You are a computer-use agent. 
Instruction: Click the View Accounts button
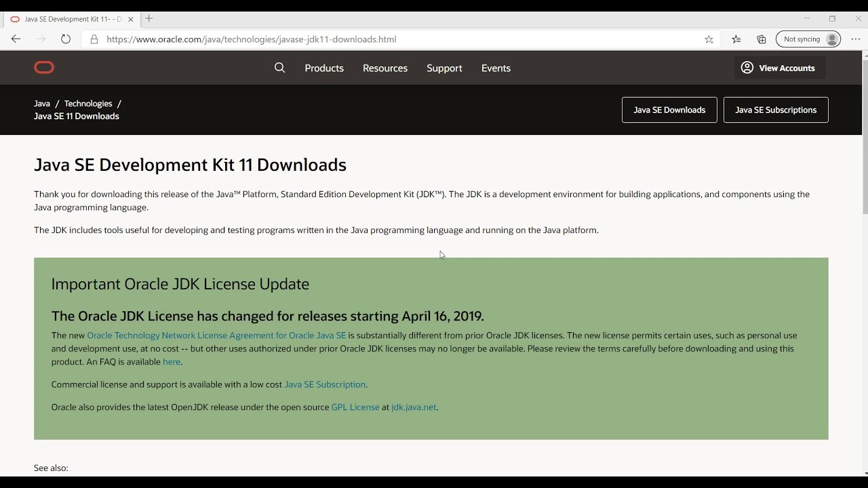(x=780, y=68)
